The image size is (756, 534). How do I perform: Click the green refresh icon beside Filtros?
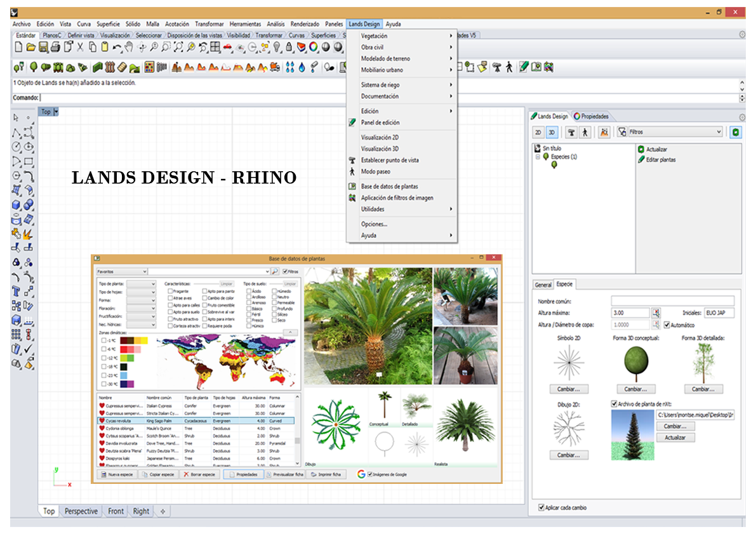click(735, 132)
